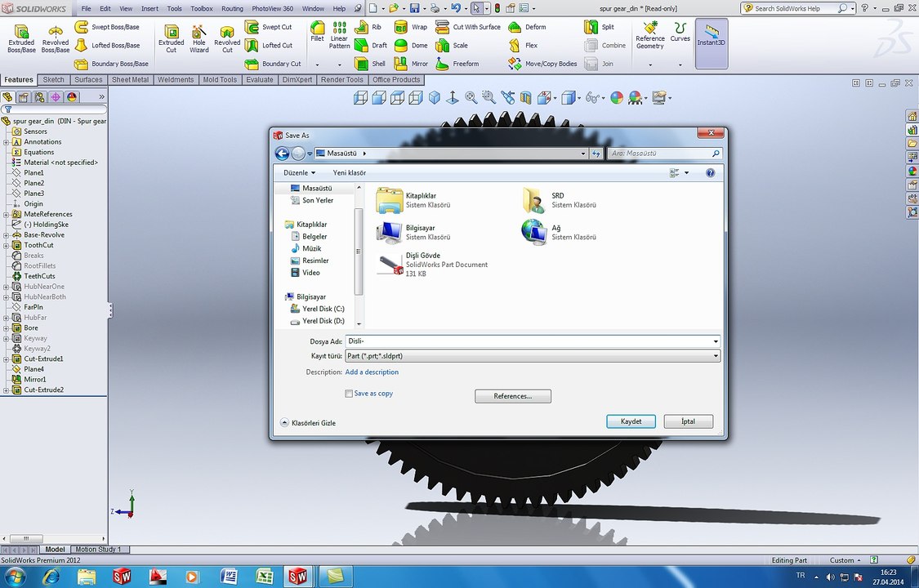Open the Toolbox menu
Viewport: 919px width, 588px height.
point(202,9)
